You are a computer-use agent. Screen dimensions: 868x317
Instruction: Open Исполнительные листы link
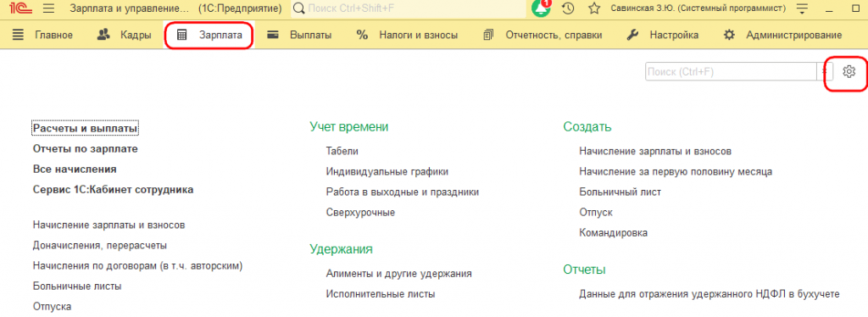381,294
